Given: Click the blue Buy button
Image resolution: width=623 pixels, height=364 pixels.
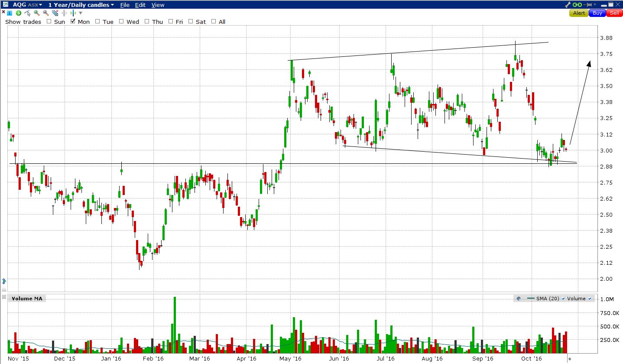Looking at the screenshot, I should (x=597, y=13).
